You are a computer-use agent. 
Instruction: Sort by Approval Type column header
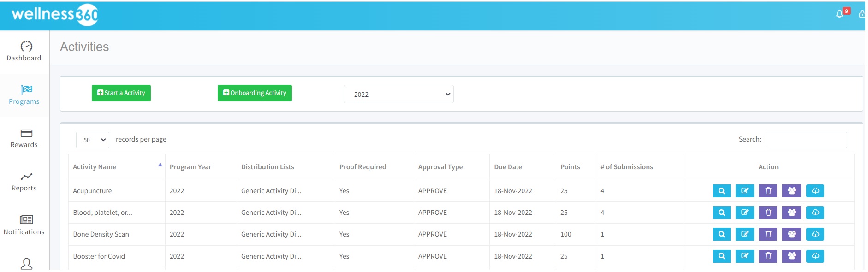coord(452,167)
